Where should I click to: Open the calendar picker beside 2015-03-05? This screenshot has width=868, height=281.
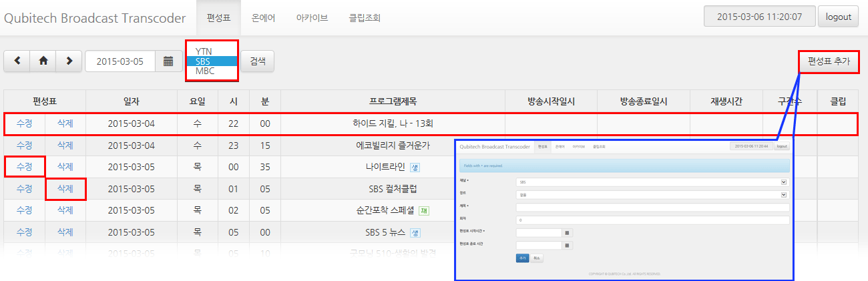[x=168, y=61]
